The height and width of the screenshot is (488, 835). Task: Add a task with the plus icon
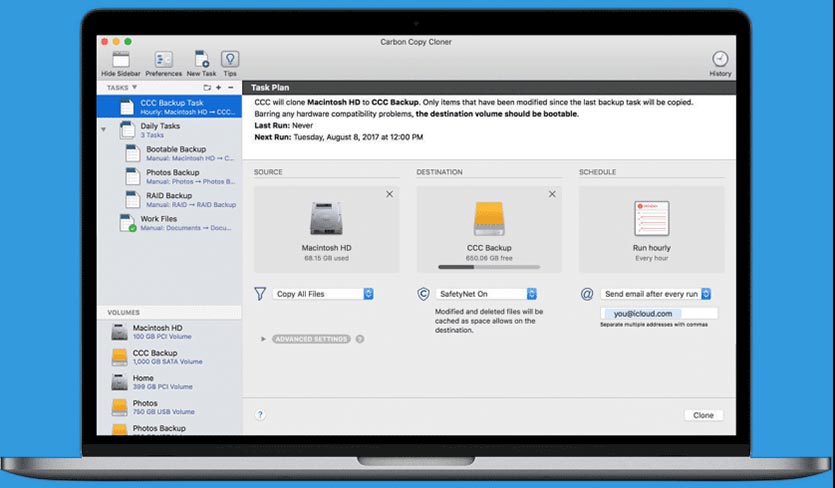[x=219, y=88]
